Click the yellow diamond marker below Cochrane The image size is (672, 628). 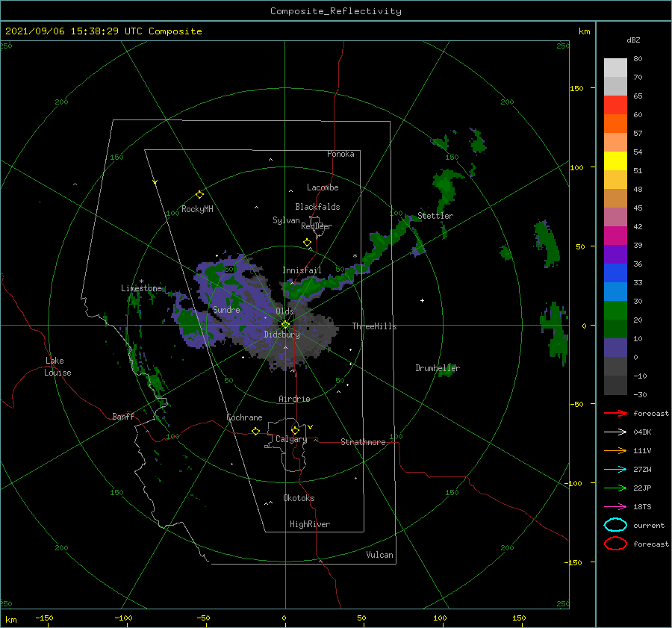click(x=255, y=431)
